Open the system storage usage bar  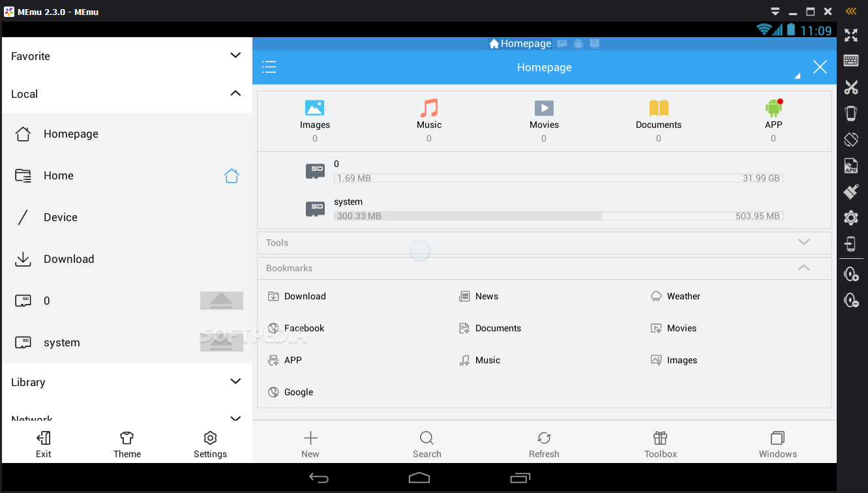(558, 216)
